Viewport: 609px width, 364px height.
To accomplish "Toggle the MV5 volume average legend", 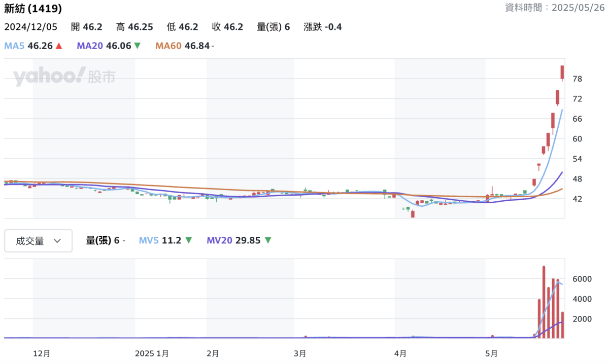I will coord(150,240).
